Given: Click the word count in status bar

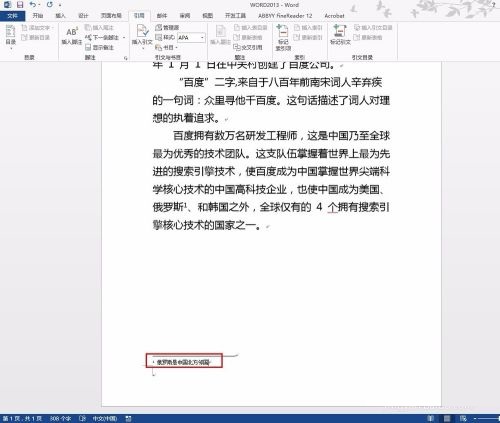Looking at the screenshot, I should point(60,418).
